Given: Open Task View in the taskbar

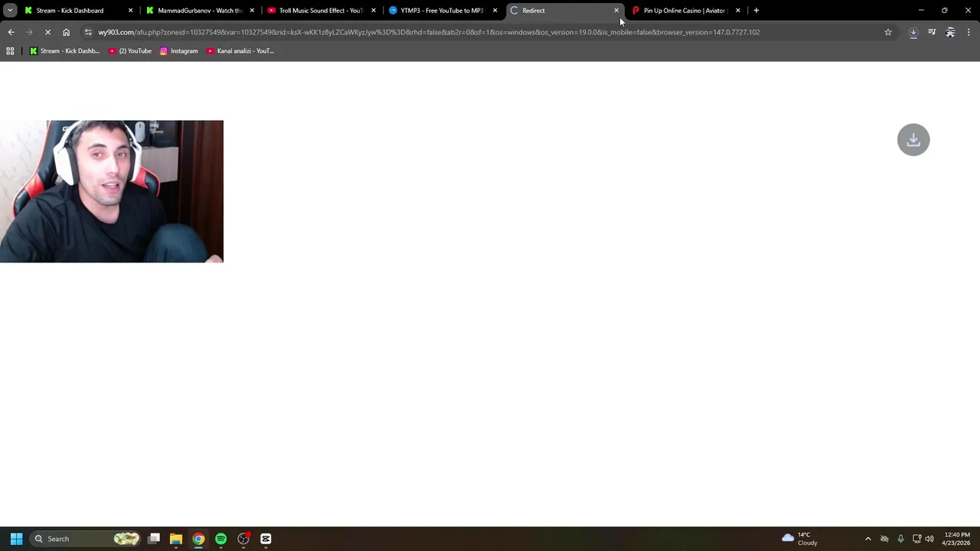Looking at the screenshot, I should click(x=154, y=539).
